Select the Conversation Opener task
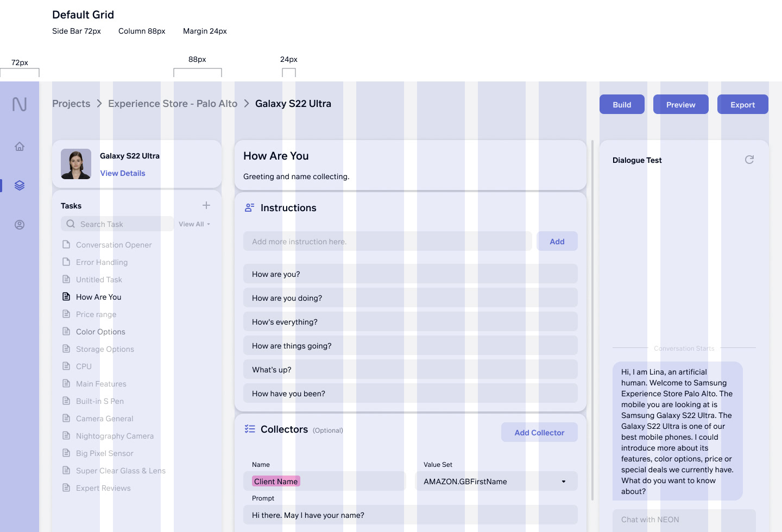This screenshot has width=782, height=532. pos(113,245)
